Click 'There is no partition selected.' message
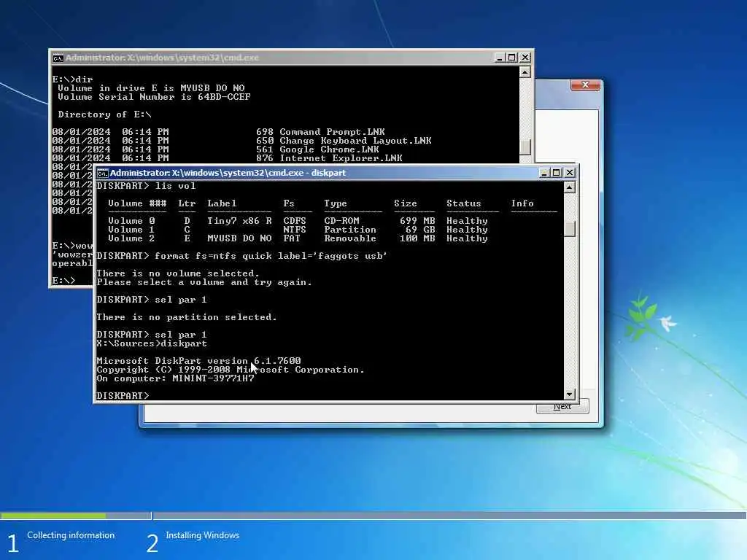 tap(186, 317)
